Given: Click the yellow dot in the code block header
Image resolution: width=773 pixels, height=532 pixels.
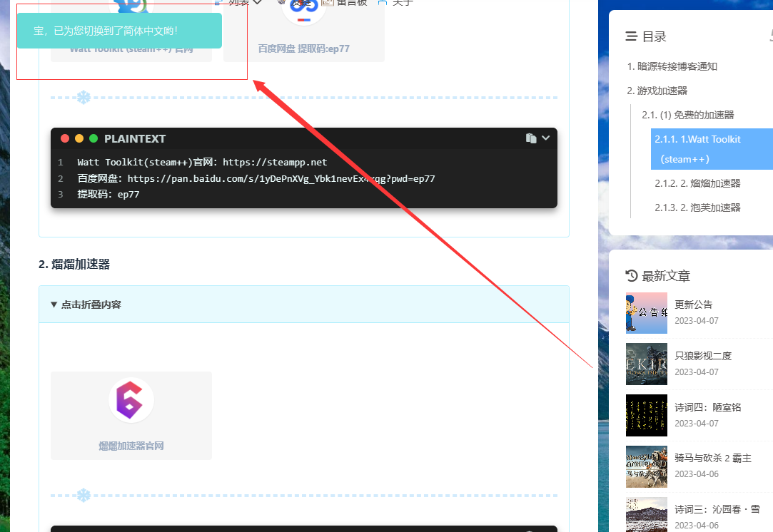Looking at the screenshot, I should (x=79, y=139).
